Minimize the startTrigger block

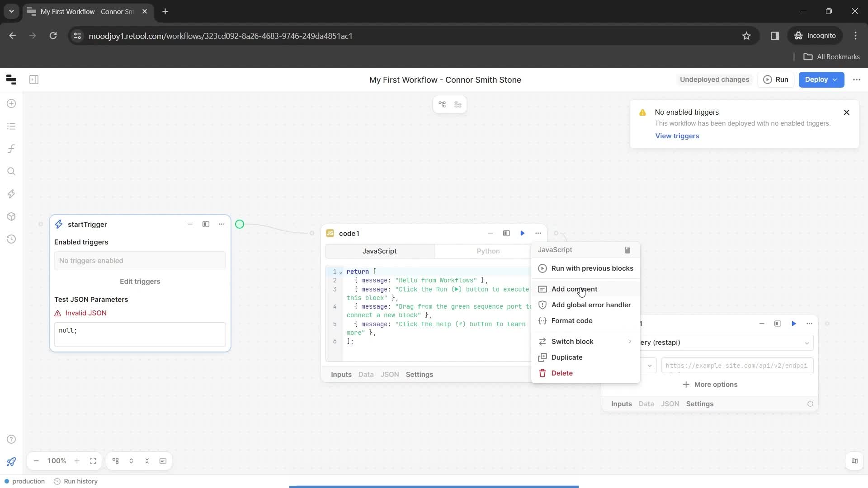[x=190, y=224]
